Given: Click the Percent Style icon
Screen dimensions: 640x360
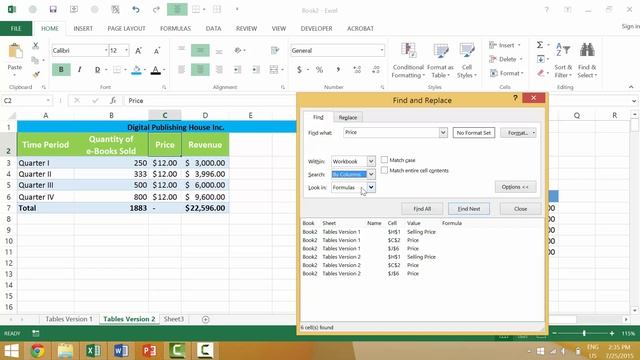Looking at the screenshot, I should coord(319,70).
